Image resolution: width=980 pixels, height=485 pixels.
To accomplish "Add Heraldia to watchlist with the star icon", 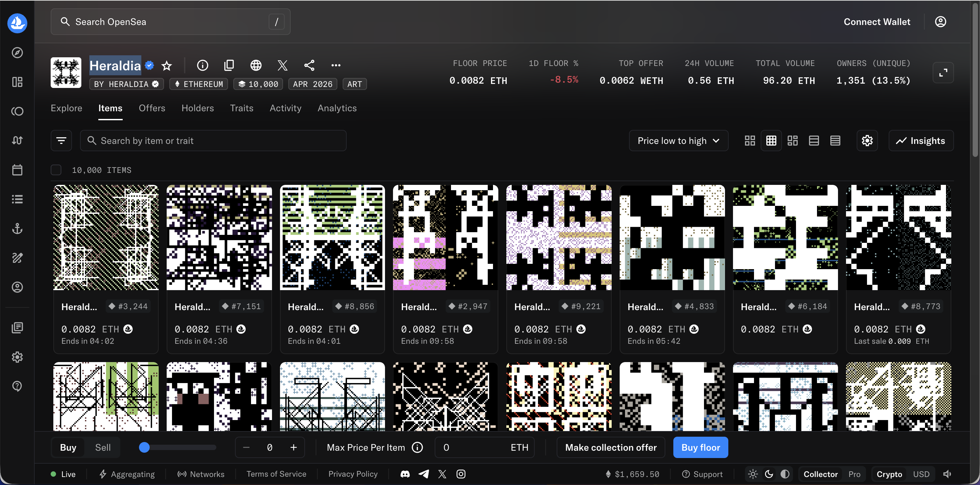I will 167,66.
